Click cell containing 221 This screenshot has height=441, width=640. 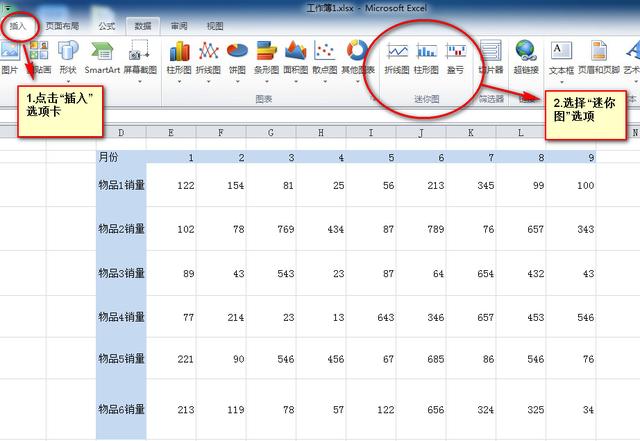(x=171, y=359)
